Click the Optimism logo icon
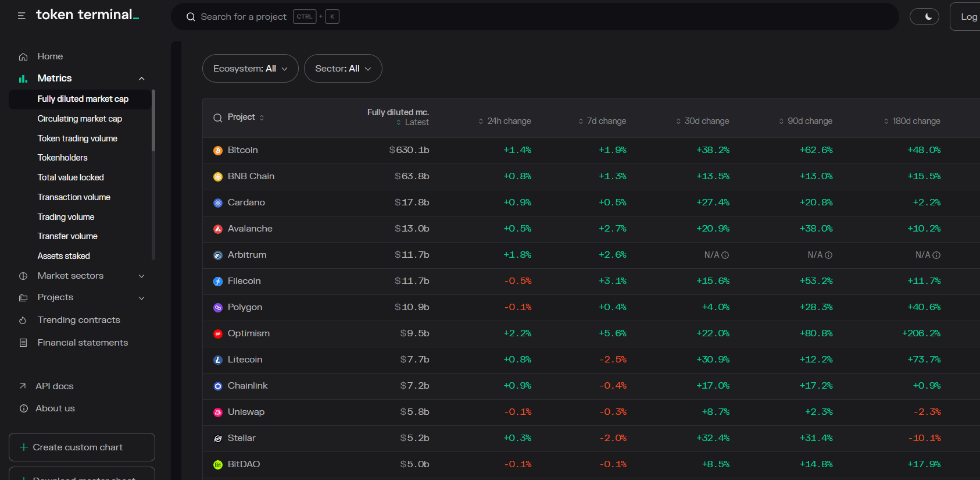Image resolution: width=980 pixels, height=480 pixels. (x=218, y=334)
